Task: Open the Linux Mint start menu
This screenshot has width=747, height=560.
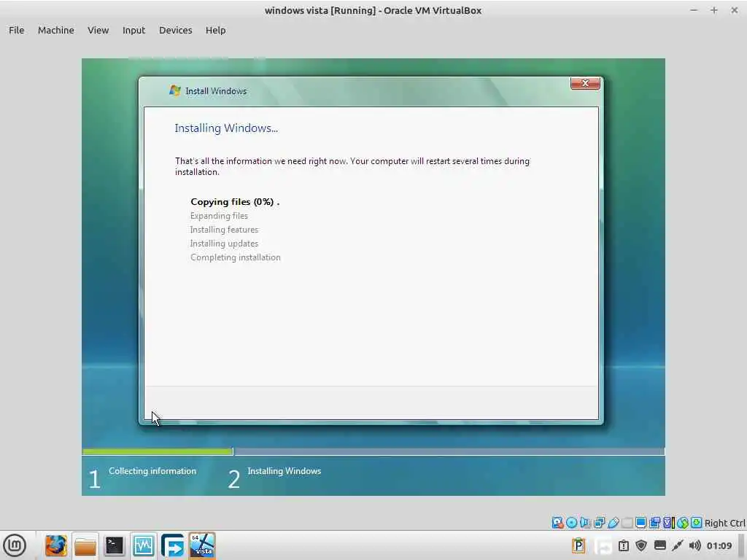Action: [x=15, y=545]
